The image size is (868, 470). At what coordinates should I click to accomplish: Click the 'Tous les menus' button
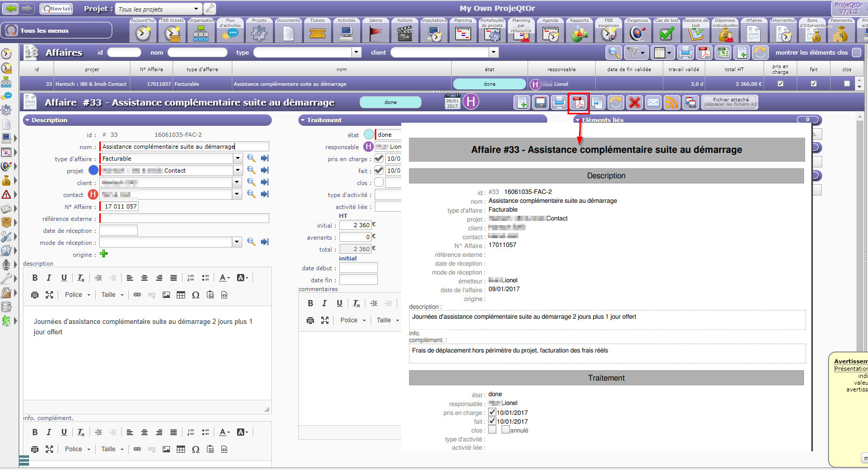56,31
